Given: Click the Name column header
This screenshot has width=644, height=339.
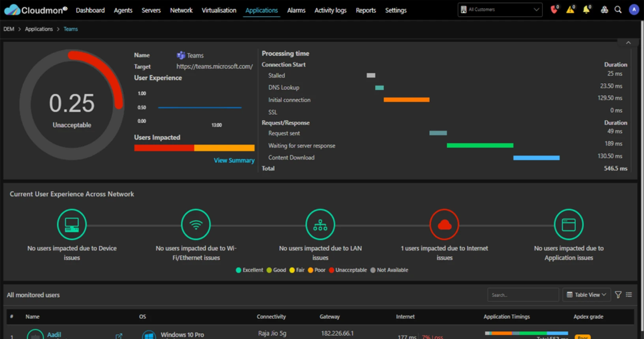Looking at the screenshot, I should 32,317.
